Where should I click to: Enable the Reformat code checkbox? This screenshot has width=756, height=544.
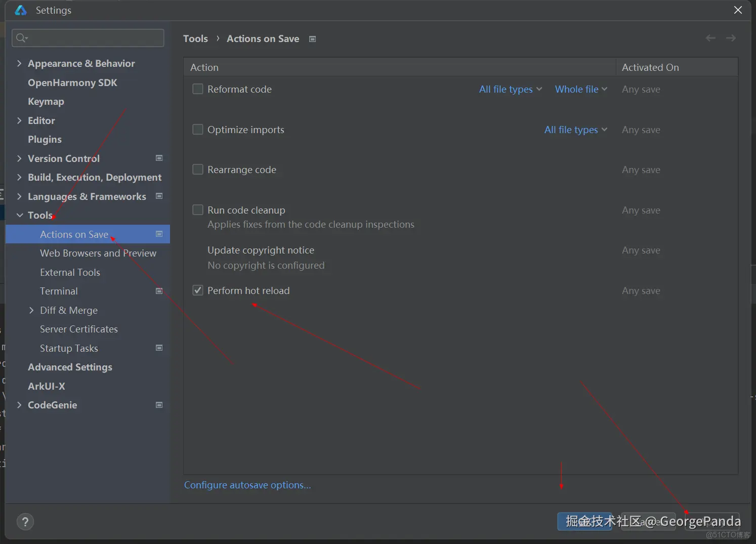tap(198, 89)
